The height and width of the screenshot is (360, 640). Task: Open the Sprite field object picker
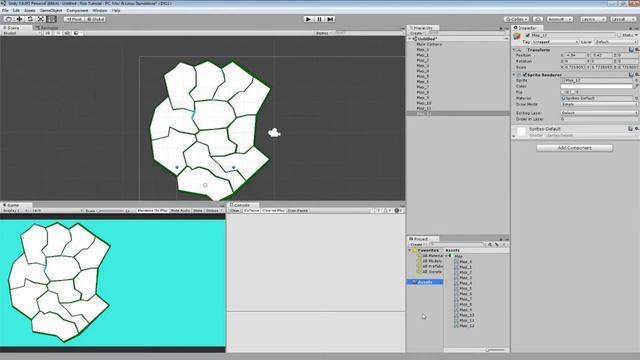(636, 80)
